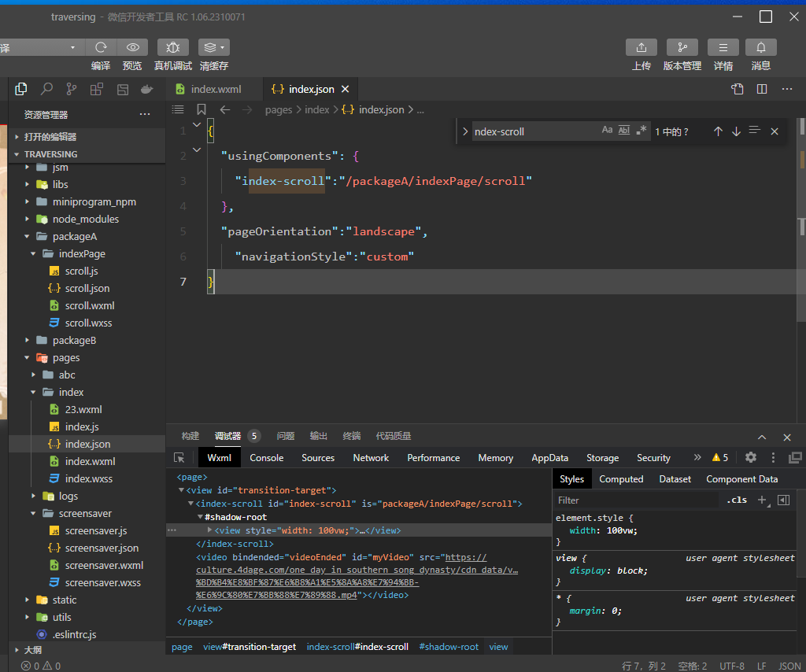Screen dimensions: 806x672
Task: Collapse the screensaver folder
Action: (x=85, y=513)
